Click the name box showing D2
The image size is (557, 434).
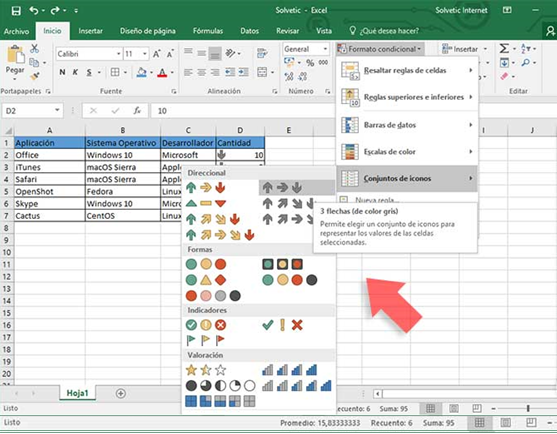pos(32,111)
